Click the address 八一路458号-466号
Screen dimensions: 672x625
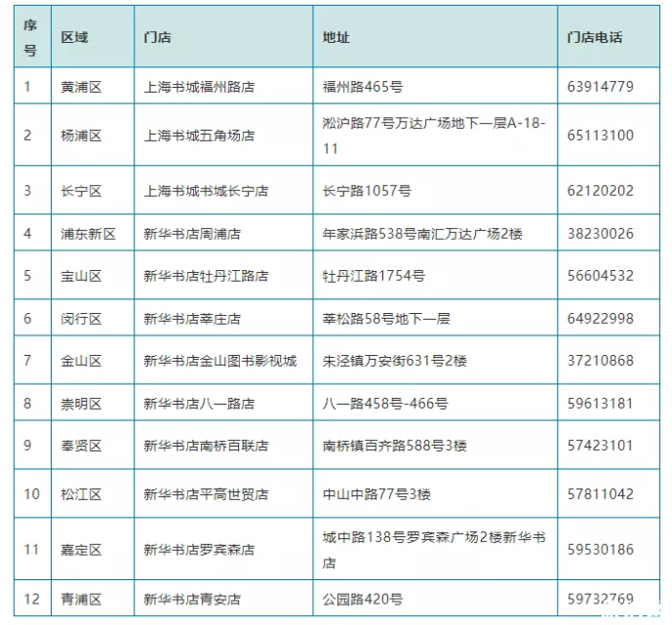pos(385,404)
